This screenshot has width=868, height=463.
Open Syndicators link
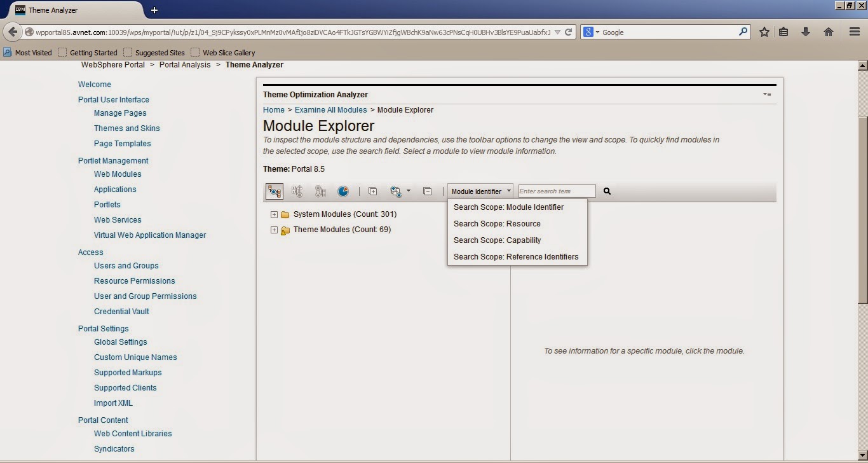(114, 449)
